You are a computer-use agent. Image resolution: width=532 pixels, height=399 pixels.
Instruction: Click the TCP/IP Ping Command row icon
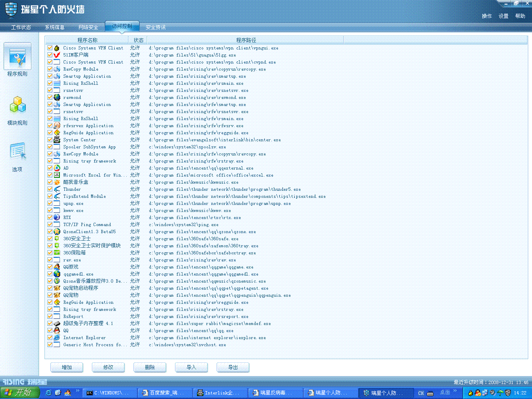(x=57, y=224)
